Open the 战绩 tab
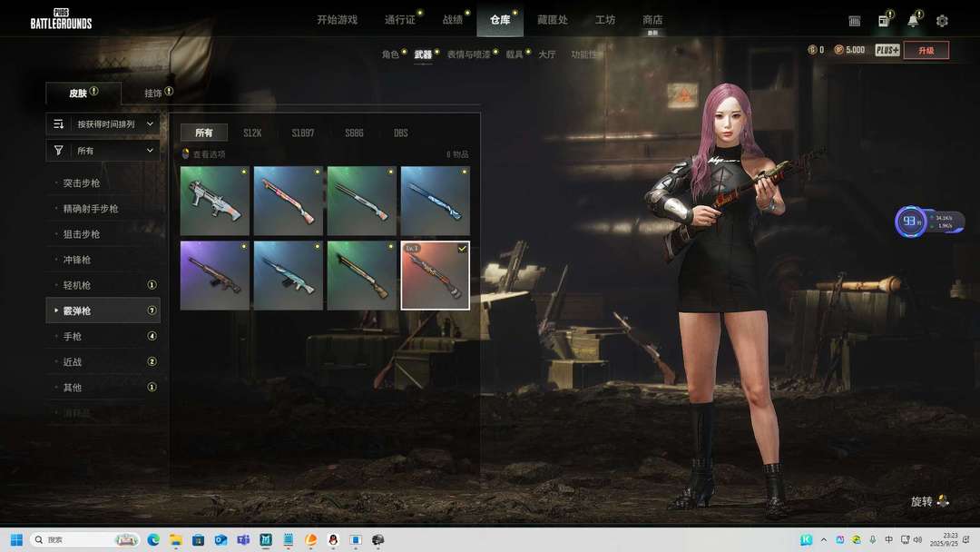This screenshot has height=552, width=980. (453, 20)
